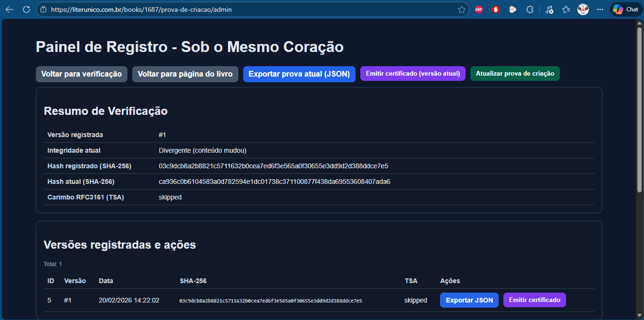Image resolution: width=644 pixels, height=320 pixels.
Task: Open the browser profile avatar
Action: click(583, 9)
